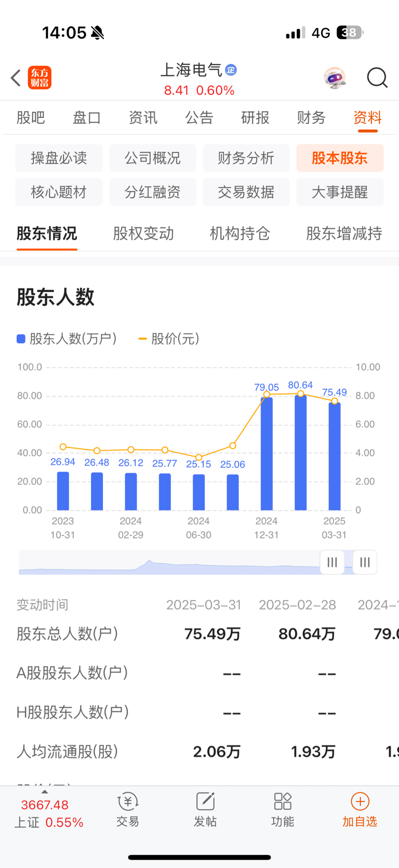Screen dimensions: 399x868
Task: Switch to the 股权变动 sub-tab
Action: point(143,233)
